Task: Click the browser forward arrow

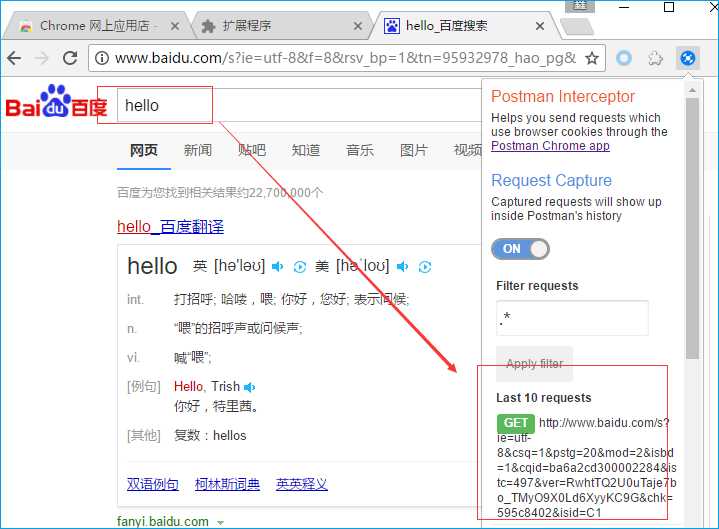Action: pyautogui.click(x=42, y=58)
